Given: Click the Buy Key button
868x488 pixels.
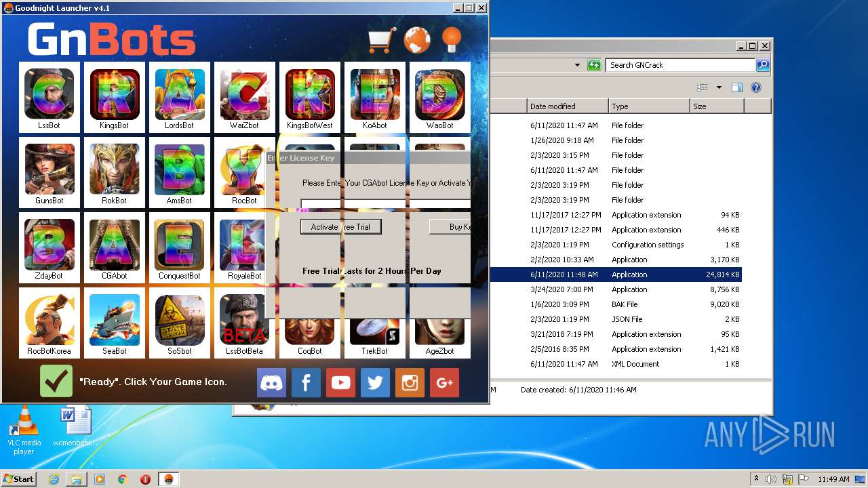Looking at the screenshot, I should coord(450,227).
